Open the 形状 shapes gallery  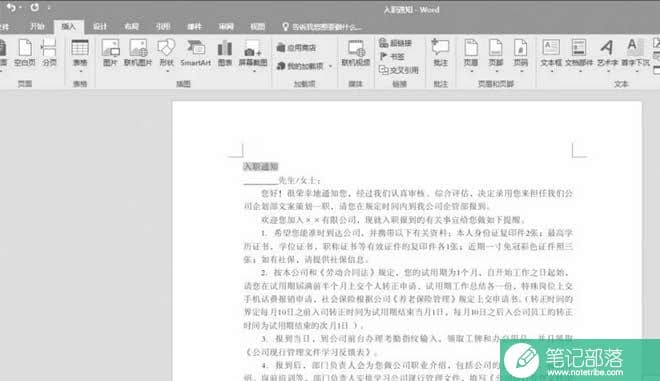point(167,55)
